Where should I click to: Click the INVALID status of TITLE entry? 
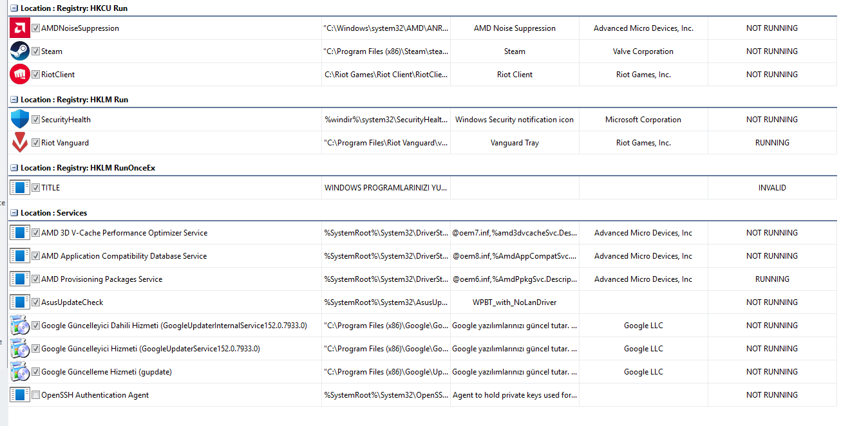tap(772, 188)
